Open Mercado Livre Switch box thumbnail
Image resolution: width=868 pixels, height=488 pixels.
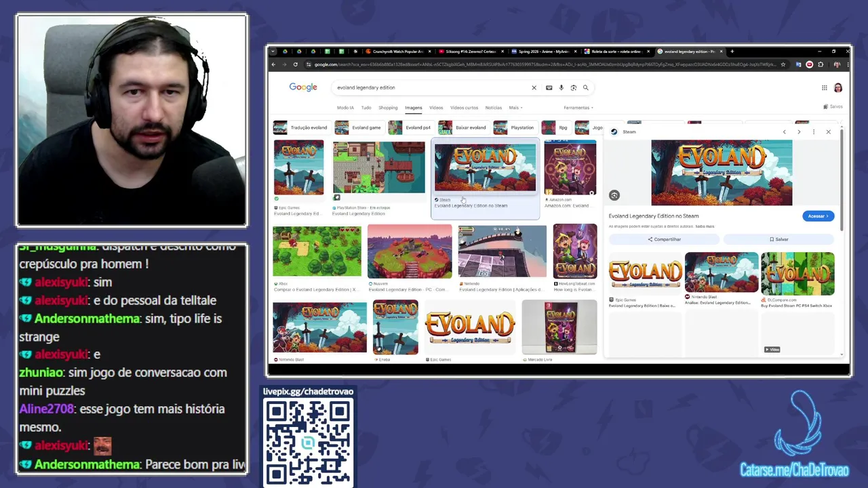pos(559,327)
